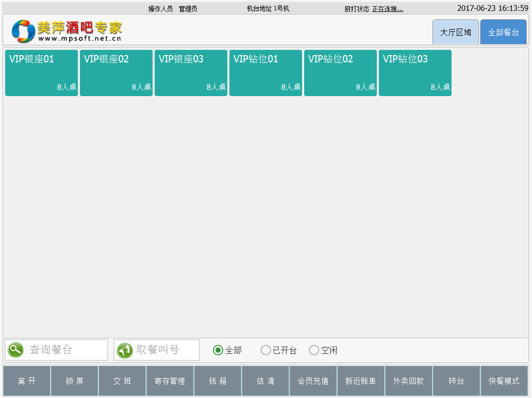Open table VIP银座03
This screenshot has height=398, width=532.
coord(191,73)
